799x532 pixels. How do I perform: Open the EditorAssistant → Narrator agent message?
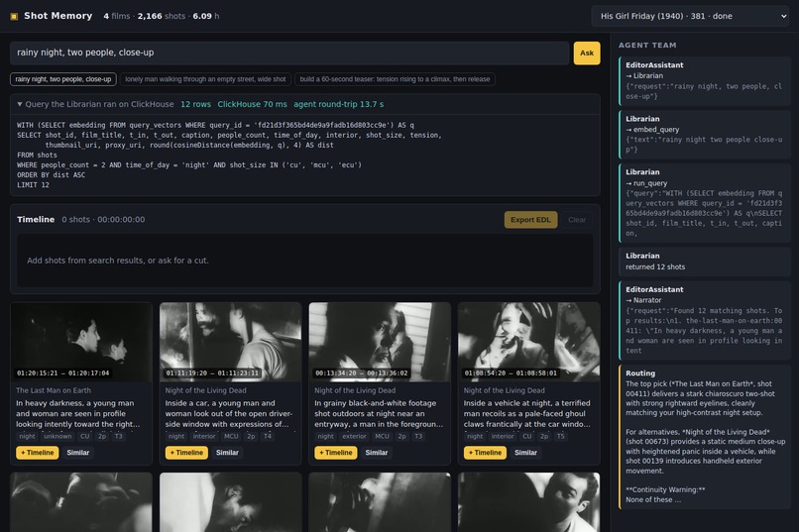705,320
